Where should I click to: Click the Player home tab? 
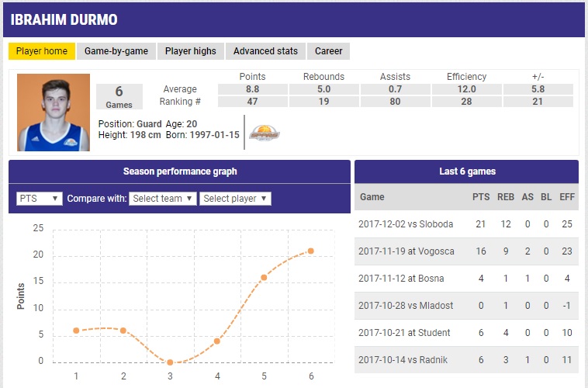pyautogui.click(x=42, y=51)
